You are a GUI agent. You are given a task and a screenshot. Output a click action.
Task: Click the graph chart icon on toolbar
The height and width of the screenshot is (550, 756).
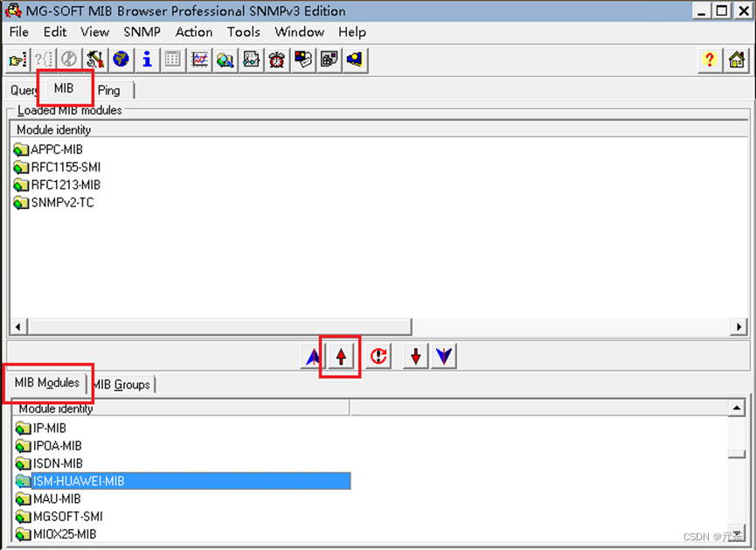point(198,59)
